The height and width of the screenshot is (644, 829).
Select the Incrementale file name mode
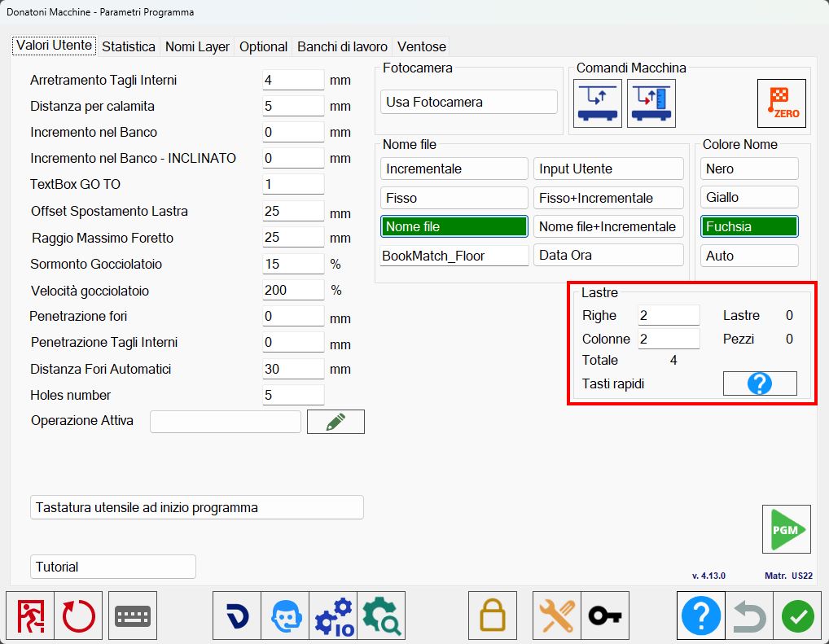tap(454, 169)
